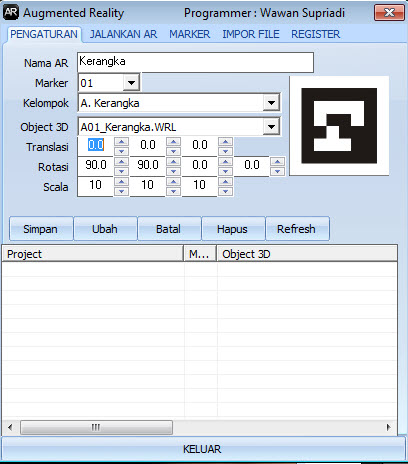Screen dimensions: 408x464
Task: Increase the fourth Rotasi value with up arrow
Action: click(x=277, y=162)
